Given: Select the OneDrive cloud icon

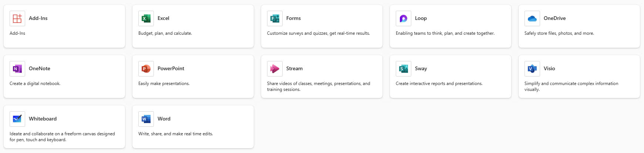Looking at the screenshot, I should [x=532, y=18].
